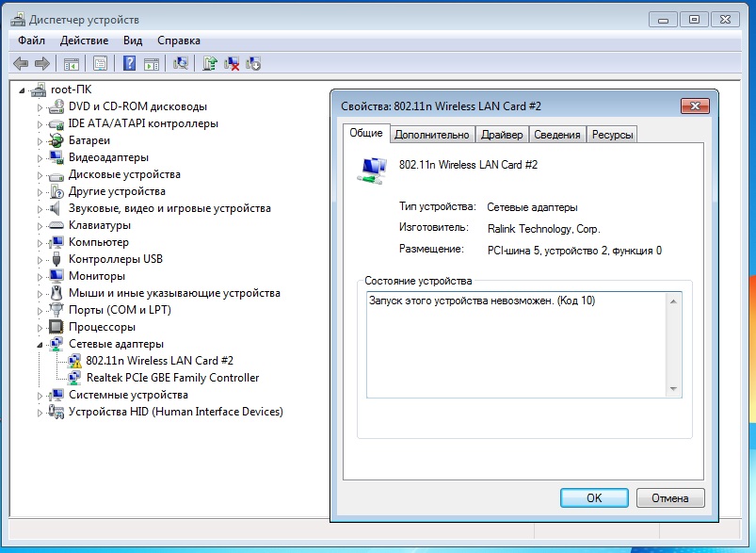Click the Видеоадаптеры display icon

click(x=56, y=157)
